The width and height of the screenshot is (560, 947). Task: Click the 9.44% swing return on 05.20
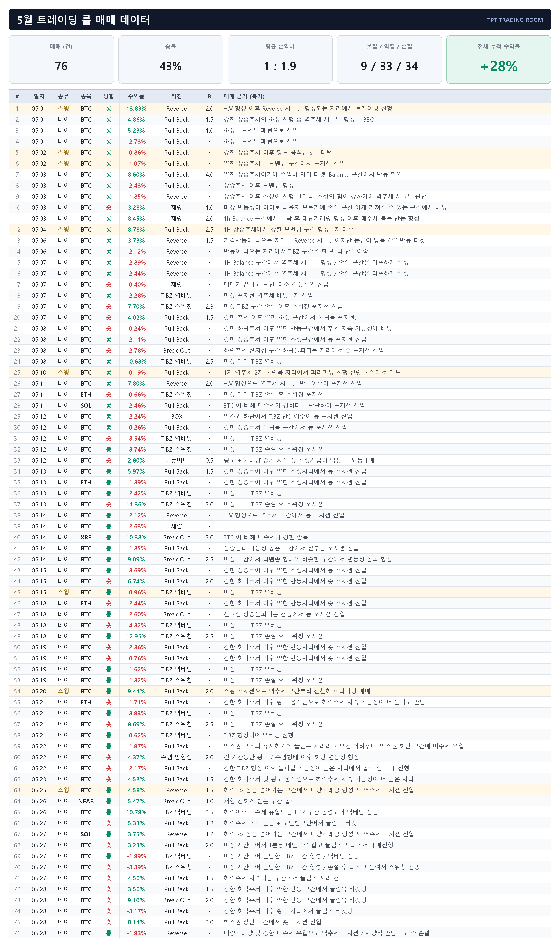pyautogui.click(x=136, y=691)
